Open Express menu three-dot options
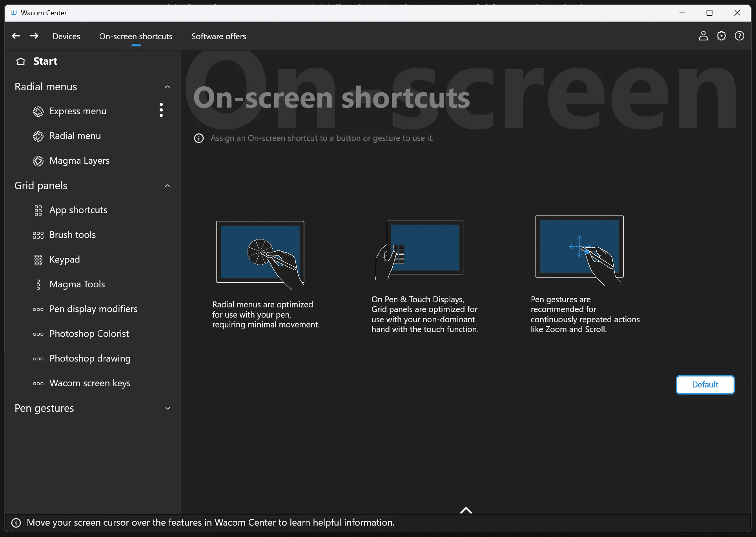The image size is (756, 537). tap(161, 110)
